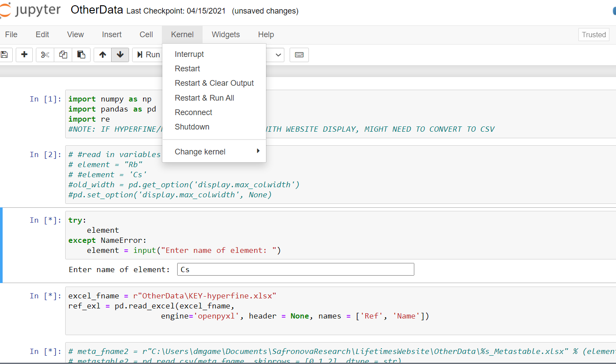The height and width of the screenshot is (364, 616).
Task: Choose Reconnect kernel option
Action: (214, 112)
